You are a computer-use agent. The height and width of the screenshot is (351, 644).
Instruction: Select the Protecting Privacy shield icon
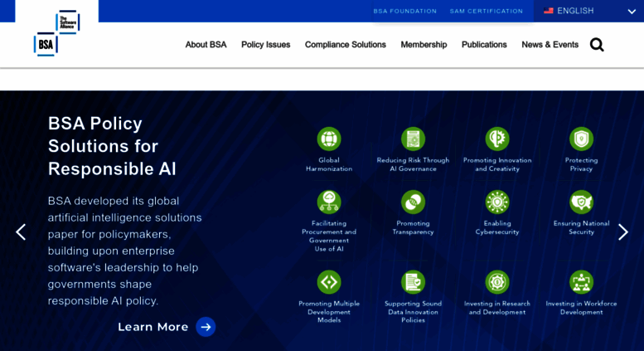click(x=581, y=139)
